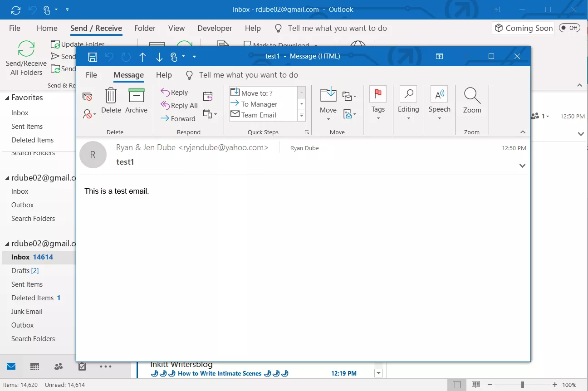Screen dimensions: 588x391
Task: Click Reply All in Respond group
Action: [x=179, y=106]
